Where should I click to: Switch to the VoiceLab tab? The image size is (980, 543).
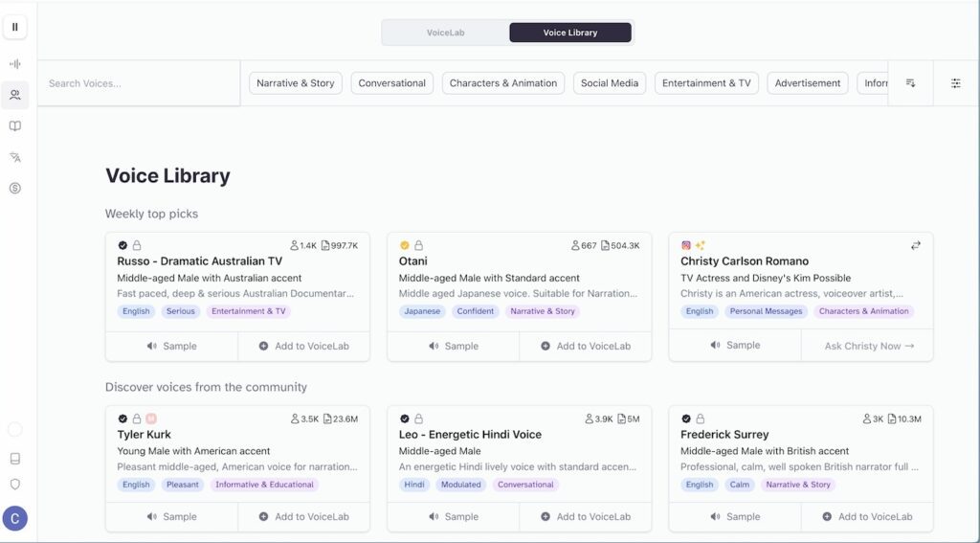point(445,33)
